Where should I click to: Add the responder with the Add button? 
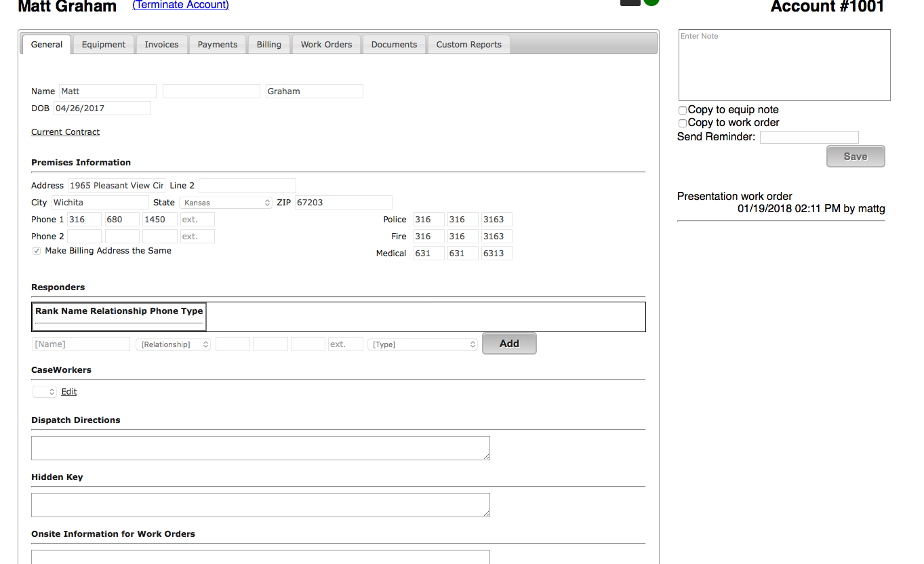click(x=509, y=344)
